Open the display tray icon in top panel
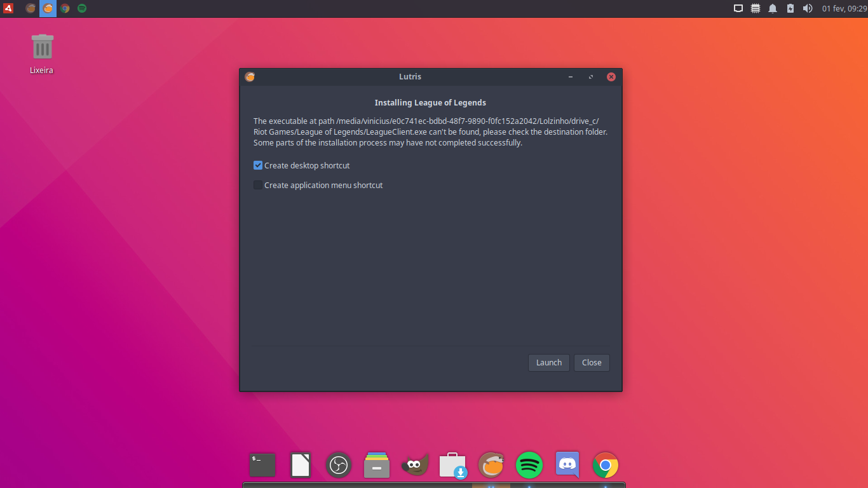Image resolution: width=868 pixels, height=488 pixels. 738,8
